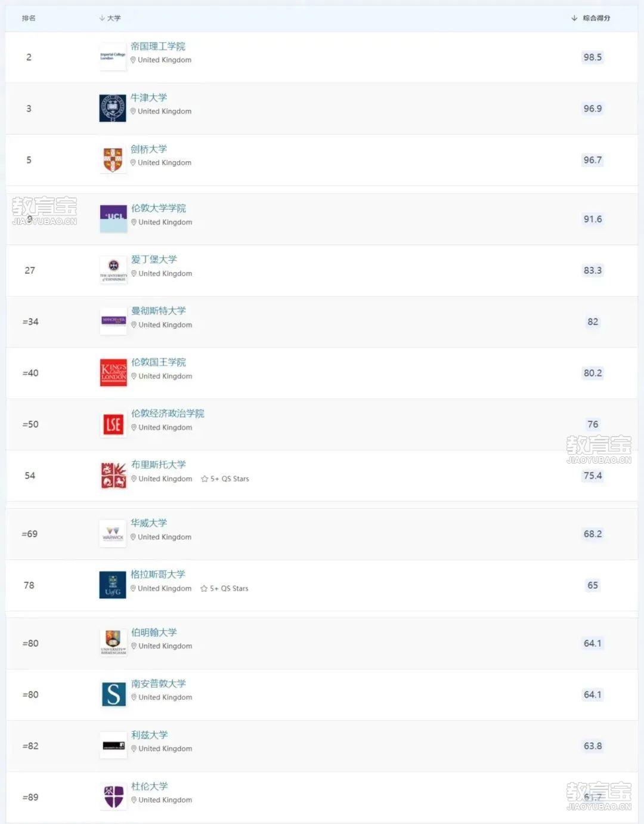The height and width of the screenshot is (824, 644).
Task: Click the UCL purple logo
Action: (113, 218)
